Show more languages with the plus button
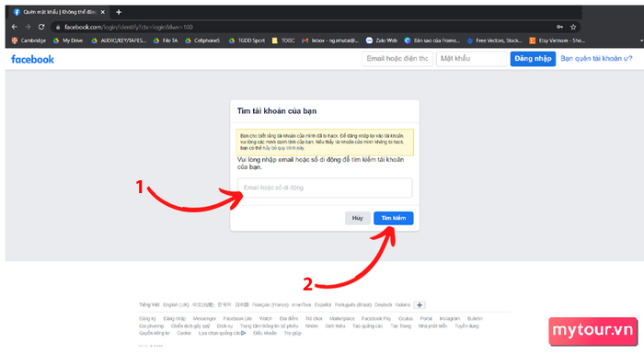 pyautogui.click(x=420, y=304)
